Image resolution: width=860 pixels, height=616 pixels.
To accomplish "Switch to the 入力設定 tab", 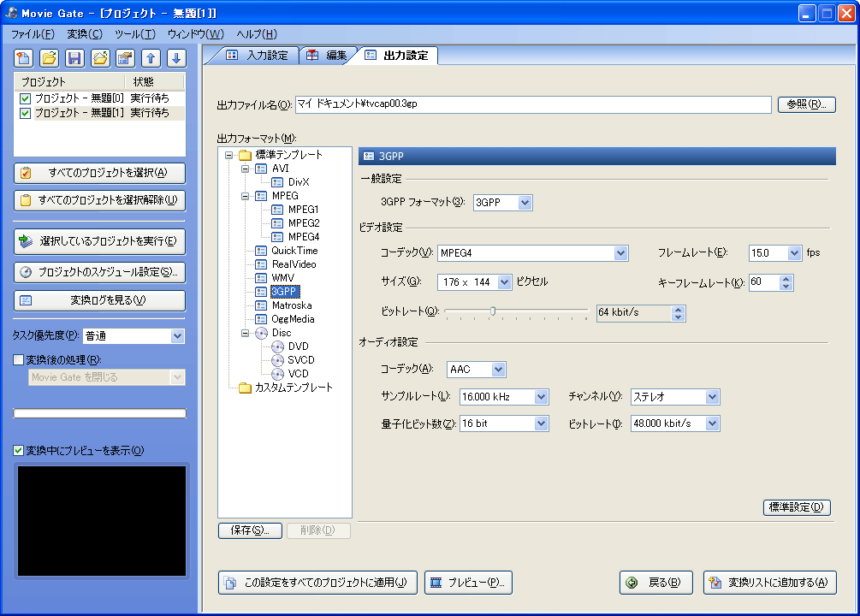I will pos(258,56).
